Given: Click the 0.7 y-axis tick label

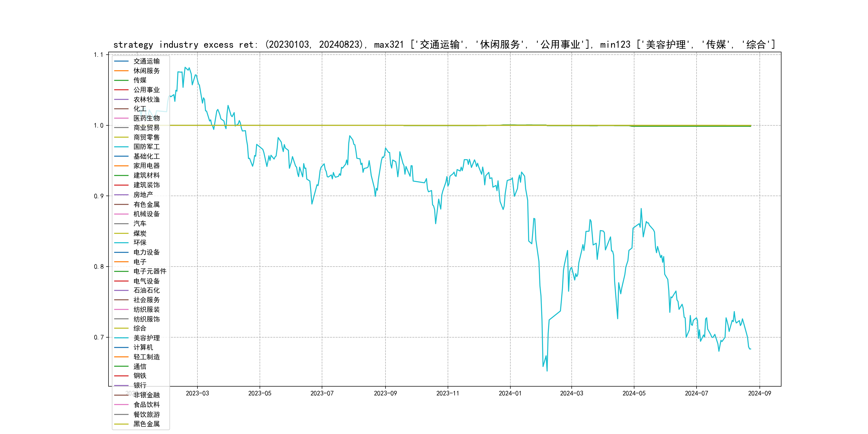Looking at the screenshot, I should coord(99,338).
